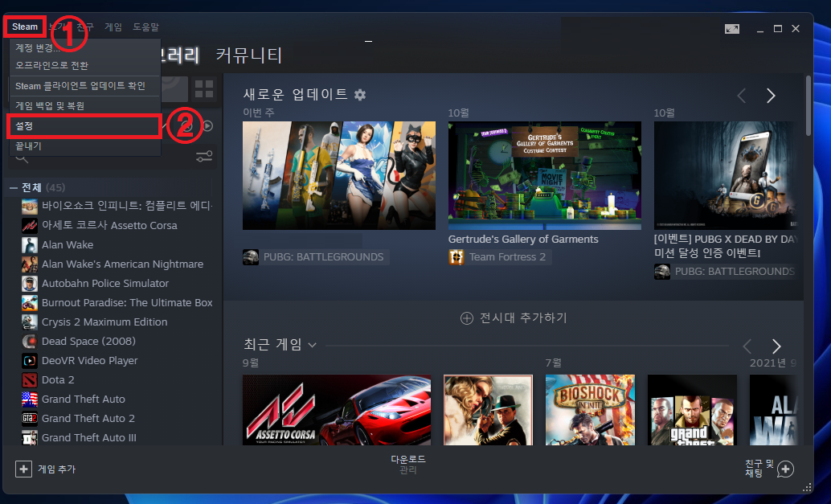The height and width of the screenshot is (504, 831).
Task: Open 새로운 업데이트 settings gear
Action: coord(360,95)
